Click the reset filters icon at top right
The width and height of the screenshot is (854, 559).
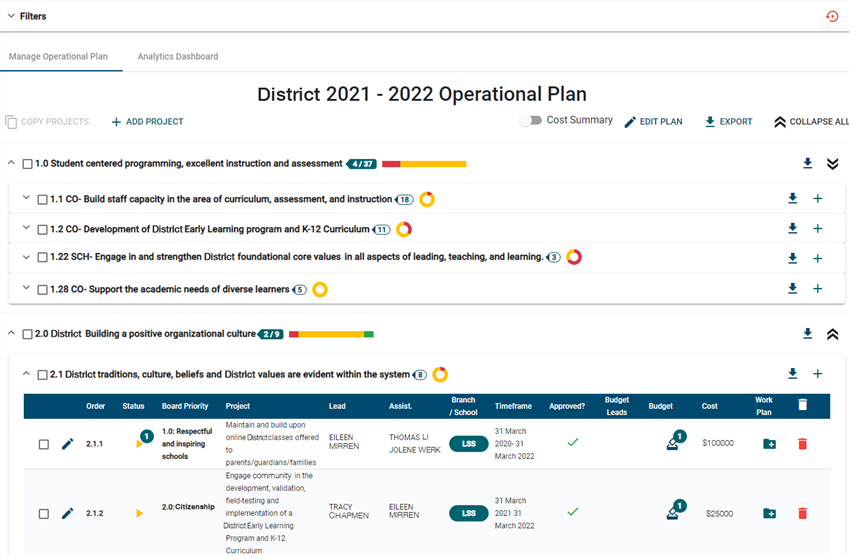[831, 16]
